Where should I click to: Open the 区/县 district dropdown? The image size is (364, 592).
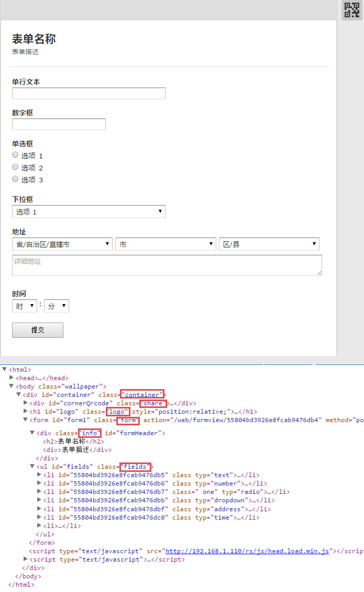tap(269, 244)
